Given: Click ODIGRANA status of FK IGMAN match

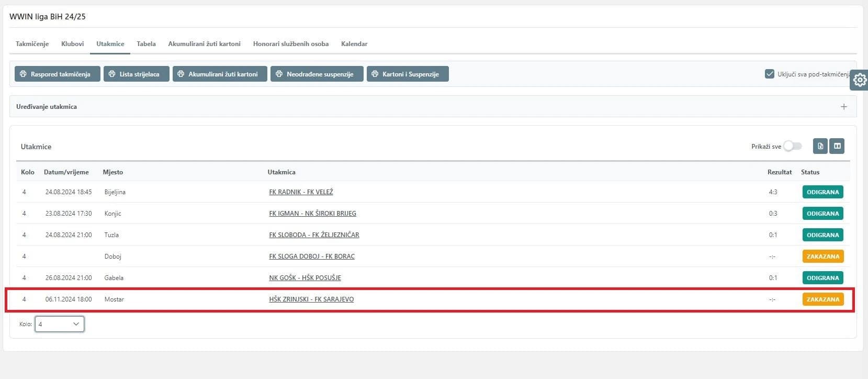Looking at the screenshot, I should pos(822,214).
